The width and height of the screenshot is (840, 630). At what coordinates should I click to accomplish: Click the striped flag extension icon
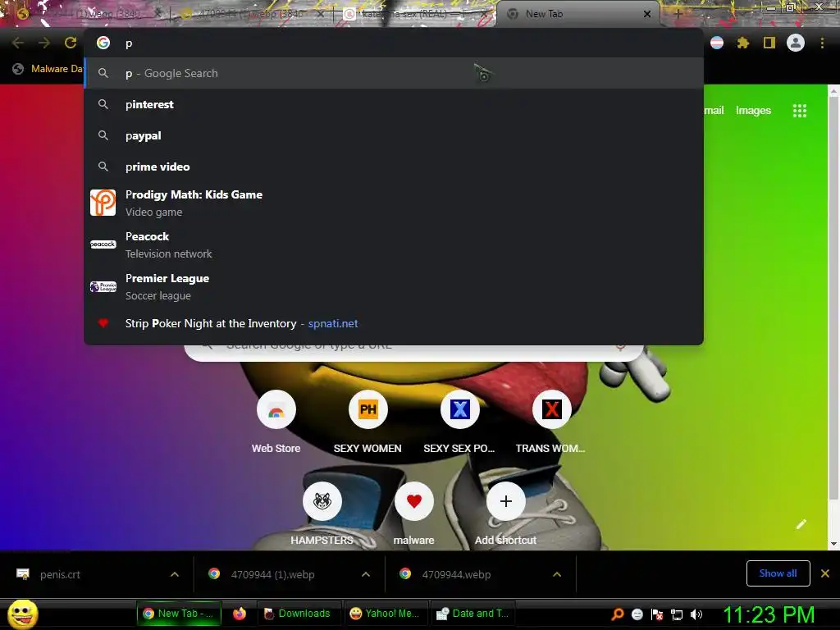(x=717, y=43)
